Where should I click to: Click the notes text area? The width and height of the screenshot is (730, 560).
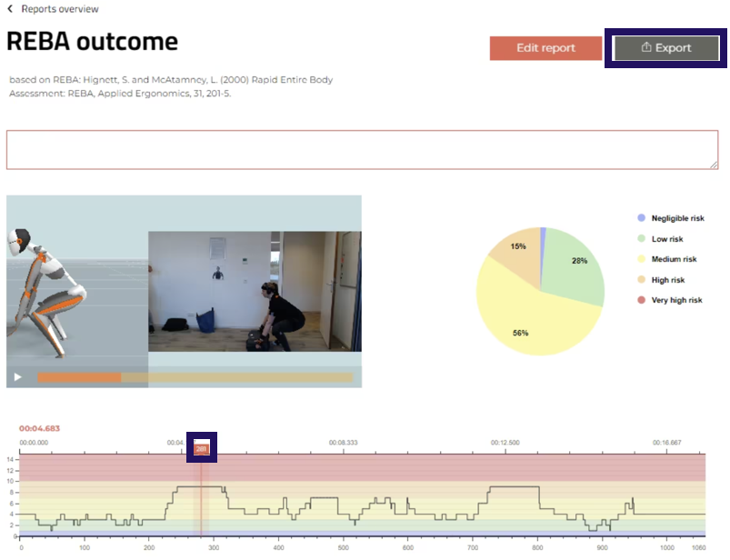point(362,150)
